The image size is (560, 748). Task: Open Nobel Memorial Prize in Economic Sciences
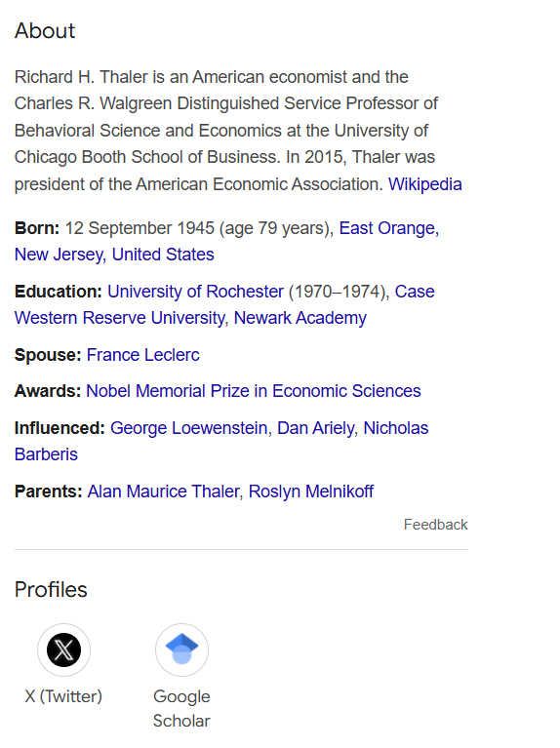[x=253, y=391]
